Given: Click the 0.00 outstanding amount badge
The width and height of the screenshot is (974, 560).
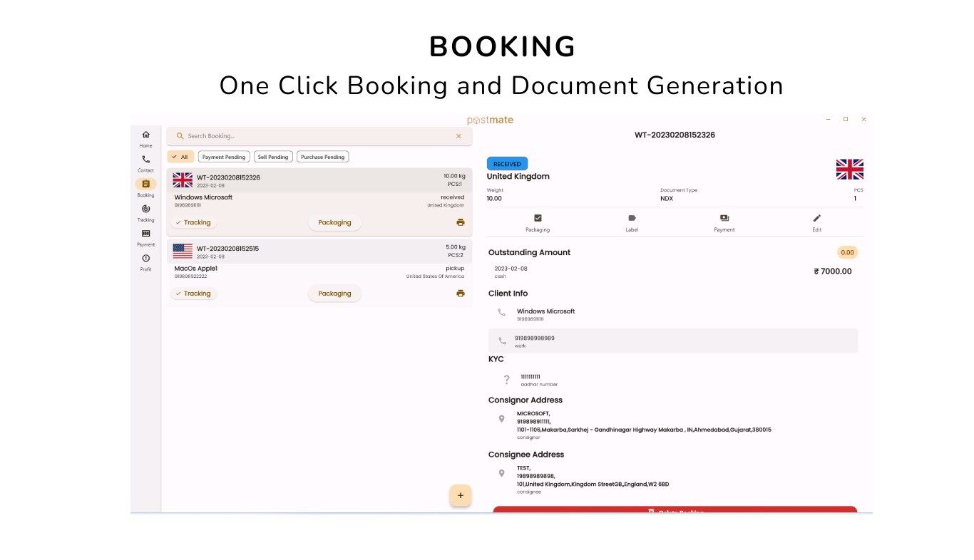Looking at the screenshot, I should (x=847, y=252).
